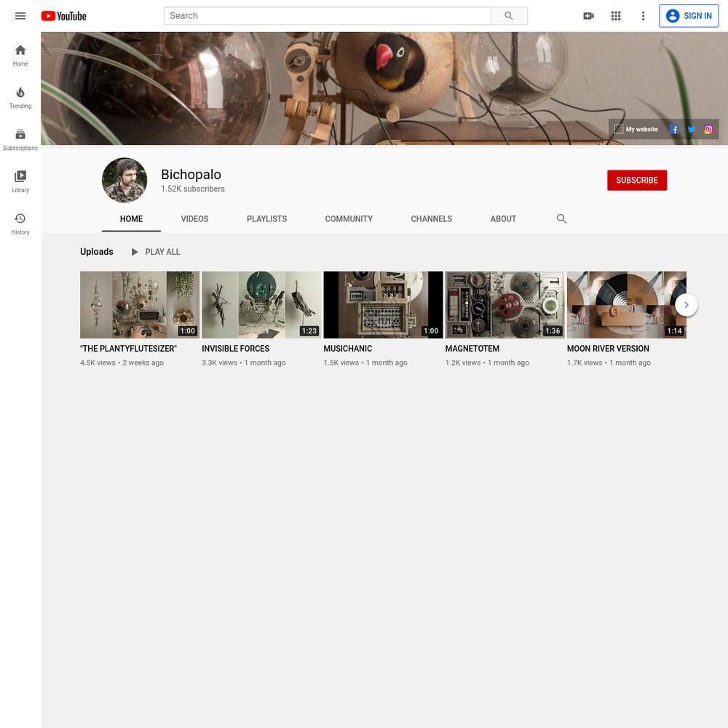Screen dimensions: 728x728
Task: Click the 1.52K subscribers text
Action: click(x=193, y=189)
